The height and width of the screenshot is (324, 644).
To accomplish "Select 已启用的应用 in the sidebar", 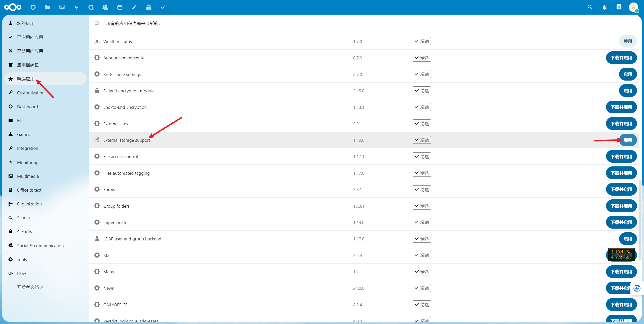I will click(45, 37).
